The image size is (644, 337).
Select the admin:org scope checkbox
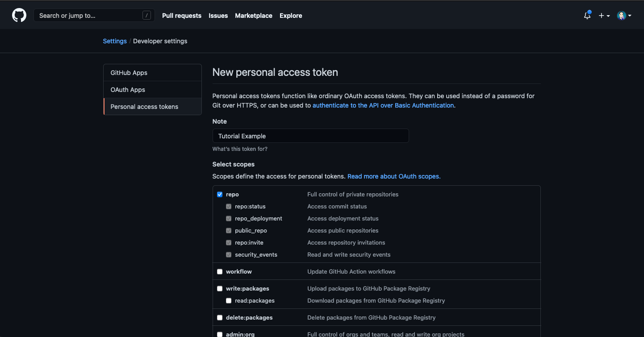pyautogui.click(x=220, y=334)
